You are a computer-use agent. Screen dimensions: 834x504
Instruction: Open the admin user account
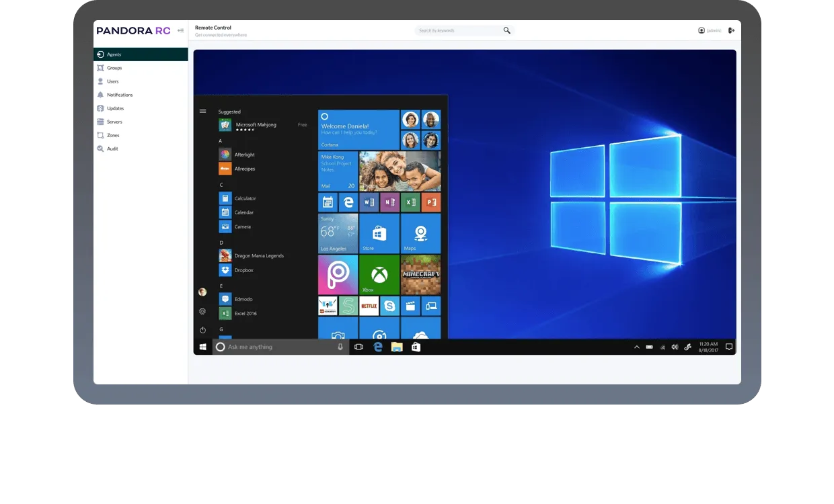point(710,30)
